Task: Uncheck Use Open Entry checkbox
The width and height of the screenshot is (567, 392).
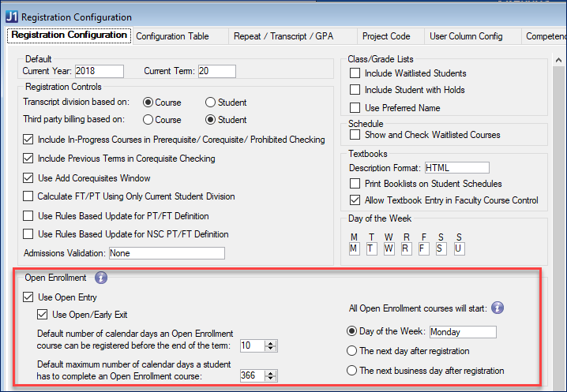Action: click(29, 297)
